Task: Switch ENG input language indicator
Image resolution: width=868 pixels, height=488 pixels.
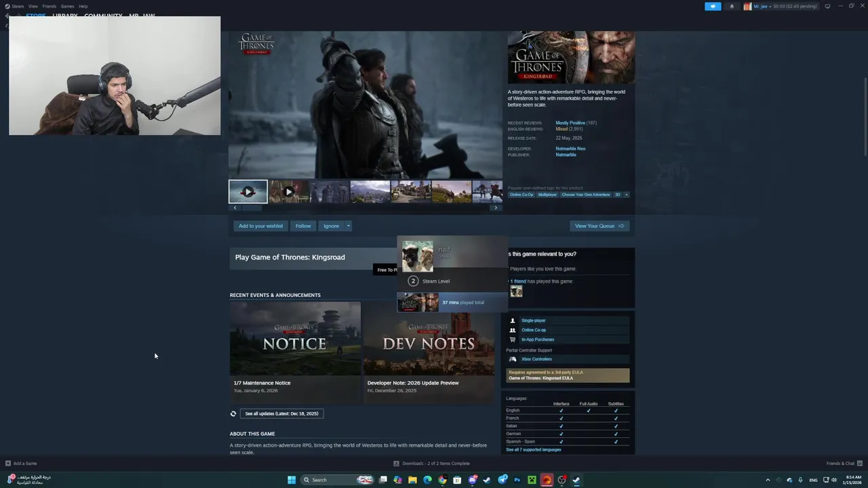Action: 813,480
